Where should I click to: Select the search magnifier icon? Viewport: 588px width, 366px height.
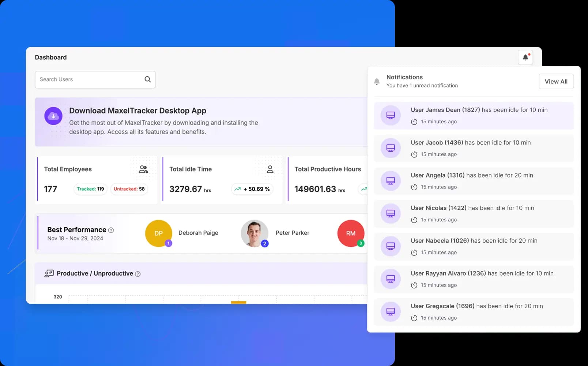click(147, 79)
